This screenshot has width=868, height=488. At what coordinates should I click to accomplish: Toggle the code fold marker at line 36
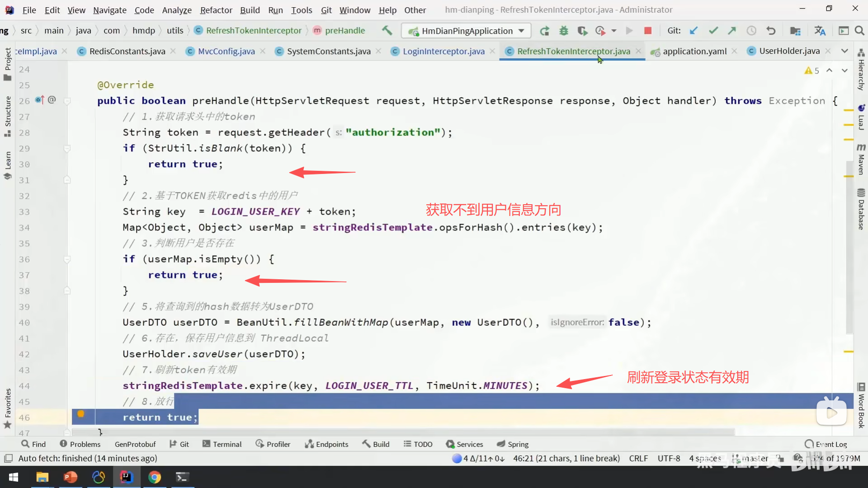tap(67, 259)
